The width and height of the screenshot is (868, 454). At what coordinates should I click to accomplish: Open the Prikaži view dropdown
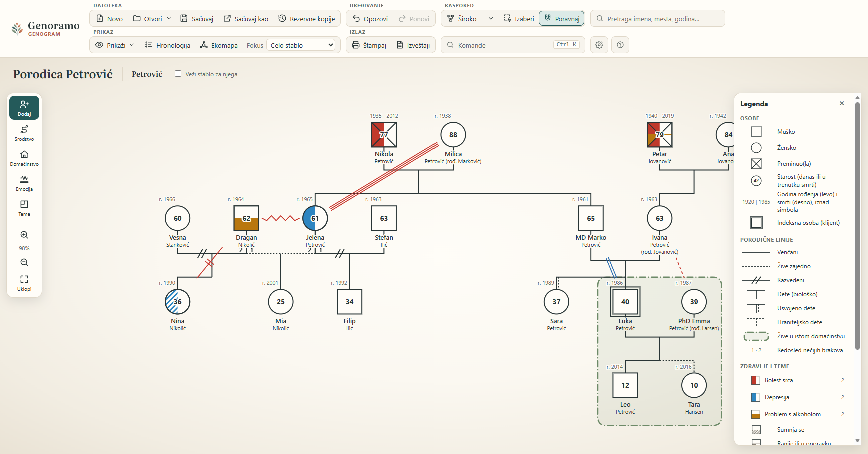(x=115, y=45)
